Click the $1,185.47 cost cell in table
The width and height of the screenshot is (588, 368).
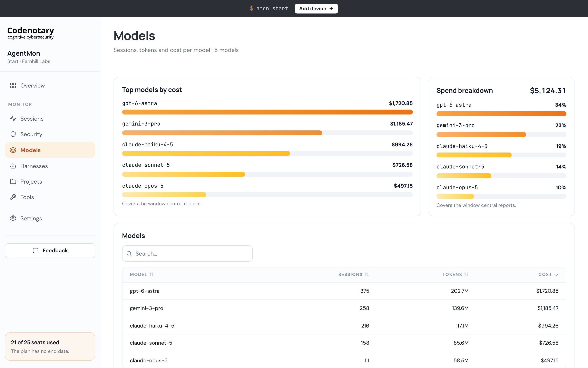pyautogui.click(x=548, y=308)
